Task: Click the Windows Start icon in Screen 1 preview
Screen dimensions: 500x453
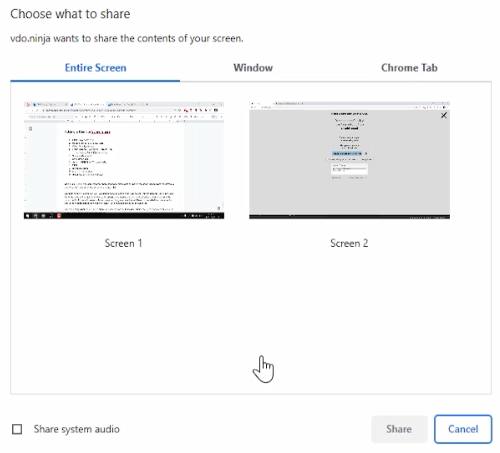Action: coord(27,216)
